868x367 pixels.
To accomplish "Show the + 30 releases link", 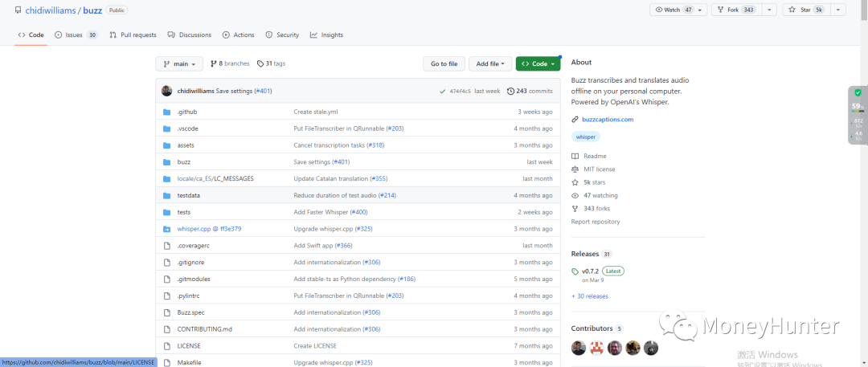I will coord(590,296).
